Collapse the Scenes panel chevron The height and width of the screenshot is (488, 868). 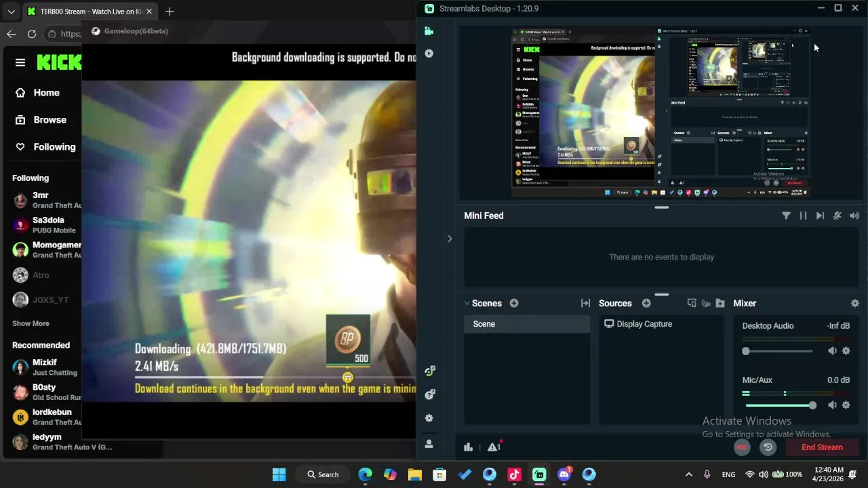click(x=467, y=303)
